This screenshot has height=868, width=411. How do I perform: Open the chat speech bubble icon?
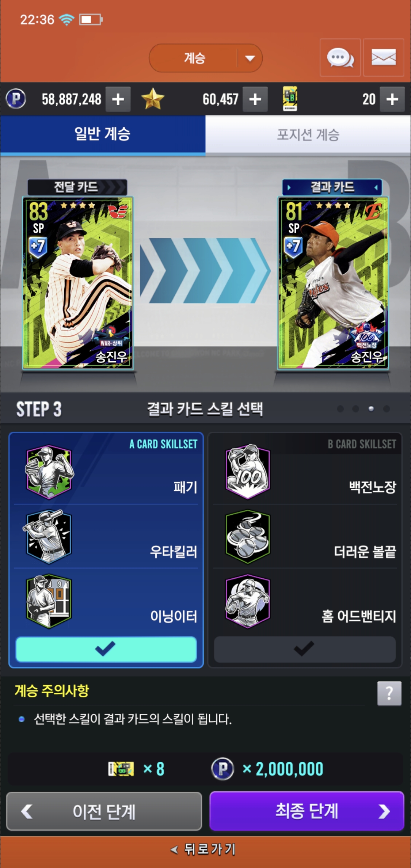coord(340,57)
